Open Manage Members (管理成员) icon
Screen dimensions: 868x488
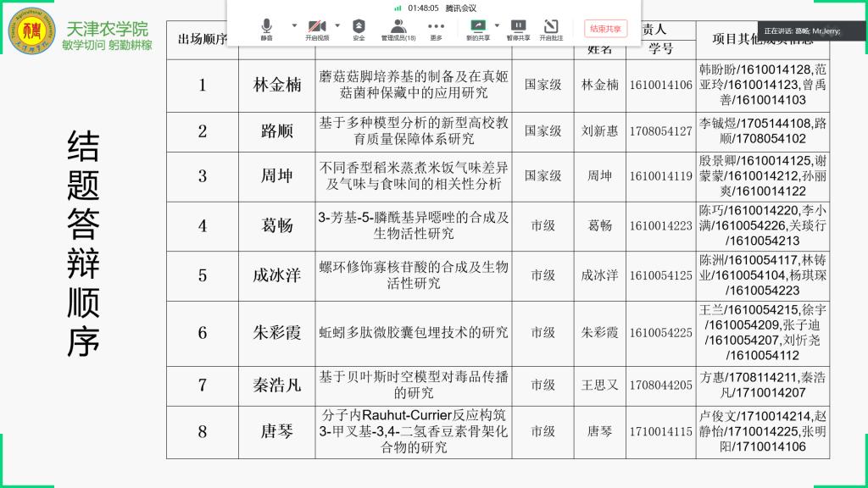tap(398, 30)
